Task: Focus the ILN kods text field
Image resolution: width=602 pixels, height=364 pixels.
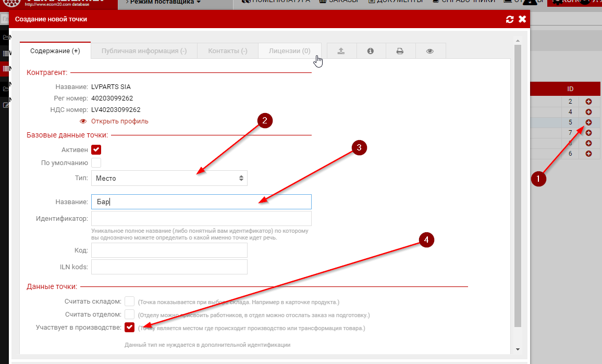Action: tap(169, 267)
